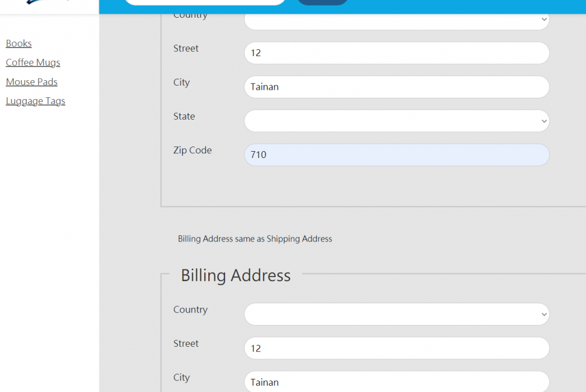Click the Zip Code field showing 710
586x392 pixels.
pos(397,155)
